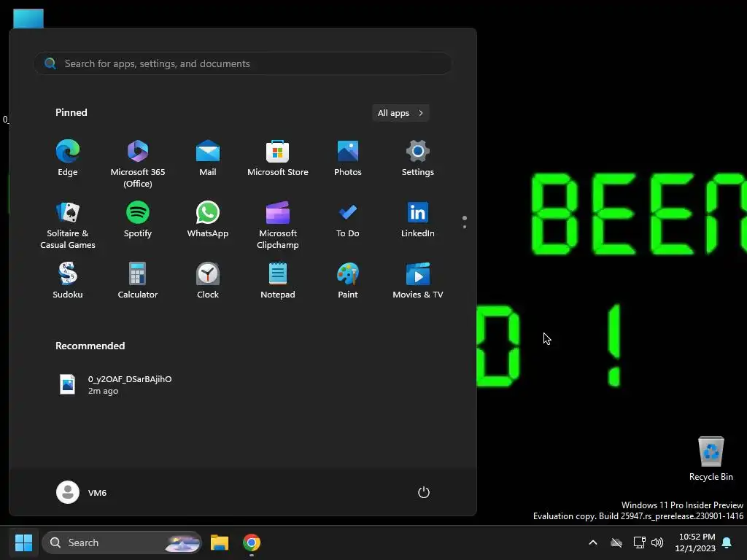Start Solitaire & Casual Games
The height and width of the screenshot is (560, 747).
[x=68, y=225]
